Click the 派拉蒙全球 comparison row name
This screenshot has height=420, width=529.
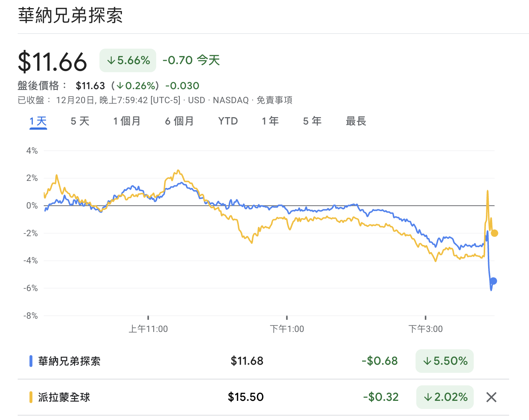[64, 397]
